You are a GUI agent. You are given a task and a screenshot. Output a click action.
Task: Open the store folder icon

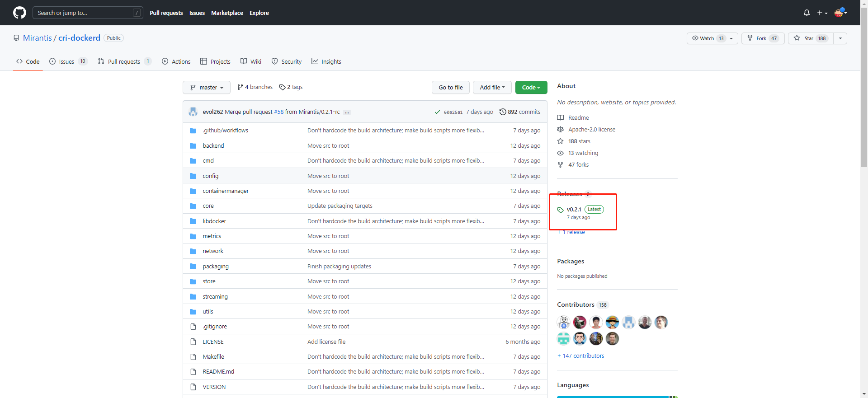tap(193, 281)
